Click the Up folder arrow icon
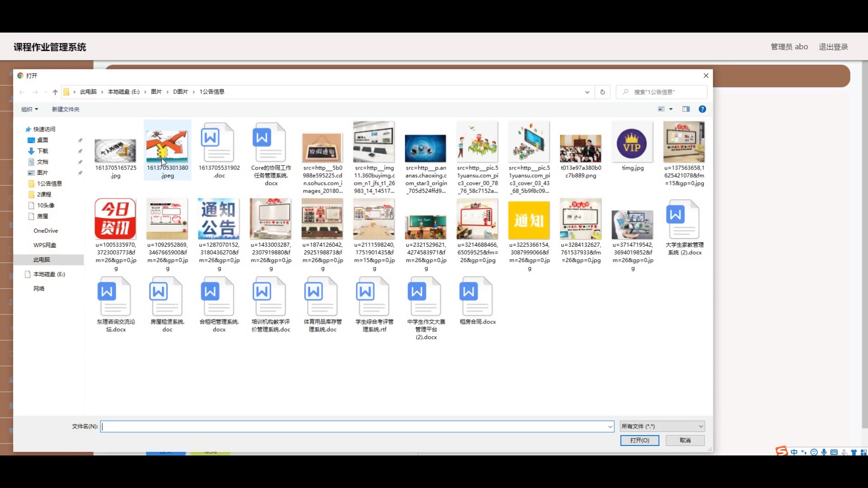This screenshot has width=868, height=488. 55,92
